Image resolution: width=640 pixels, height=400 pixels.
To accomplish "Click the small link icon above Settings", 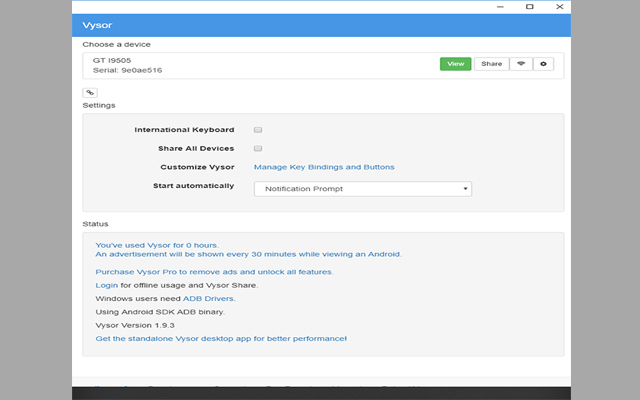I will click(x=90, y=92).
